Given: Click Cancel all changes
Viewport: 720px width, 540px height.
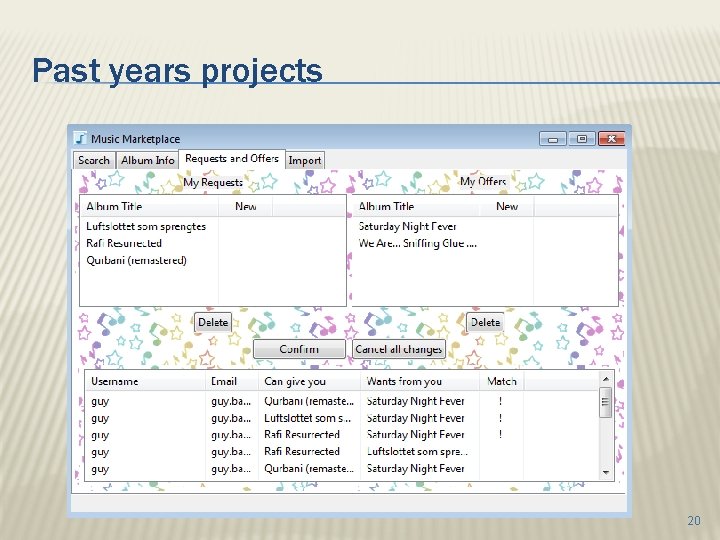Looking at the screenshot, I should click(x=399, y=349).
